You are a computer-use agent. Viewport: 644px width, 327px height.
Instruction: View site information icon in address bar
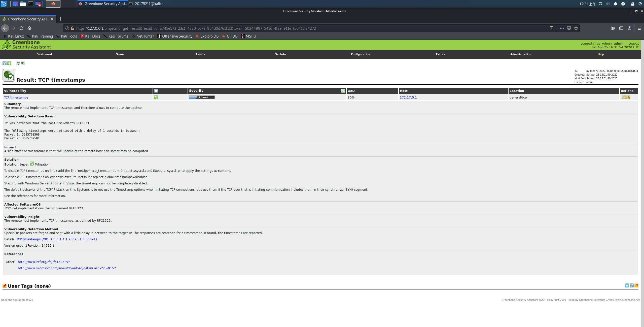point(67,28)
